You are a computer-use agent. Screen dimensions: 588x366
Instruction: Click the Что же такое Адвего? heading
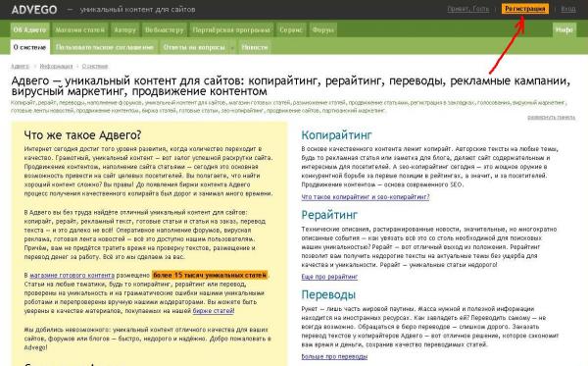pyautogui.click(x=82, y=135)
